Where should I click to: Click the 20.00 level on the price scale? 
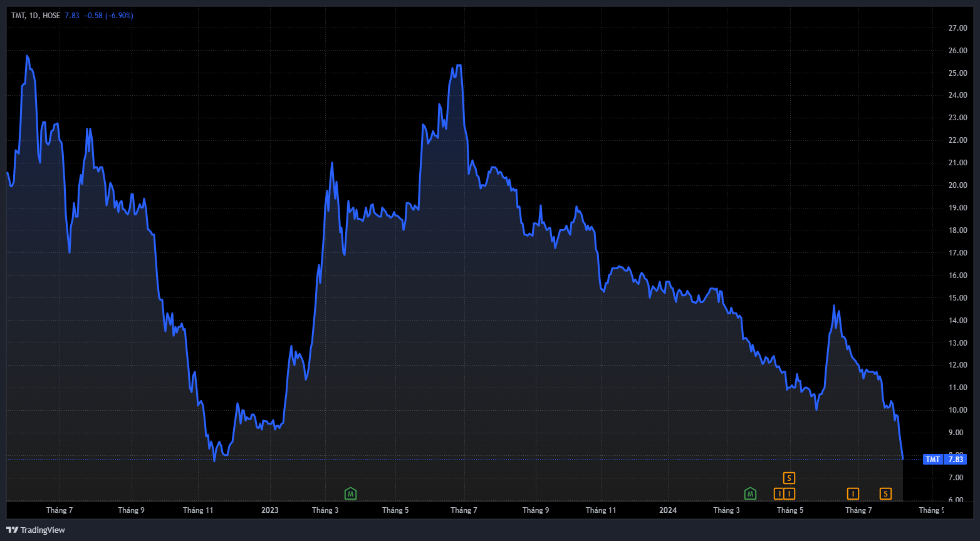[x=957, y=185]
